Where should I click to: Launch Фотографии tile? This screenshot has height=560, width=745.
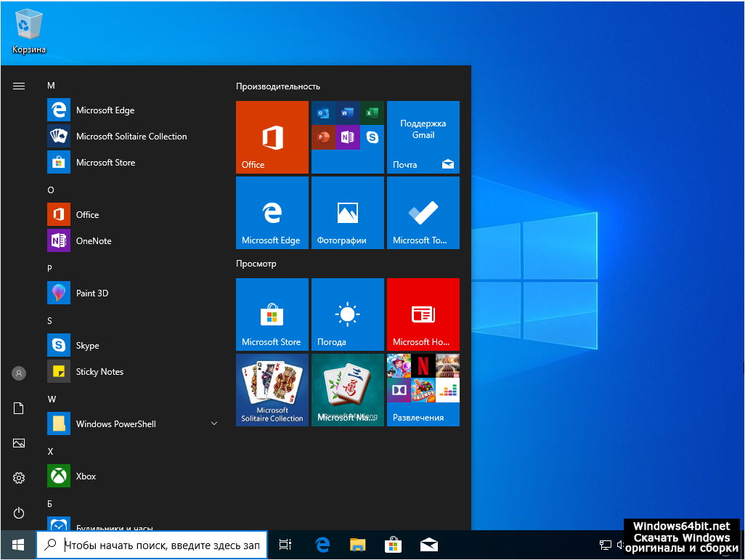pos(347,213)
